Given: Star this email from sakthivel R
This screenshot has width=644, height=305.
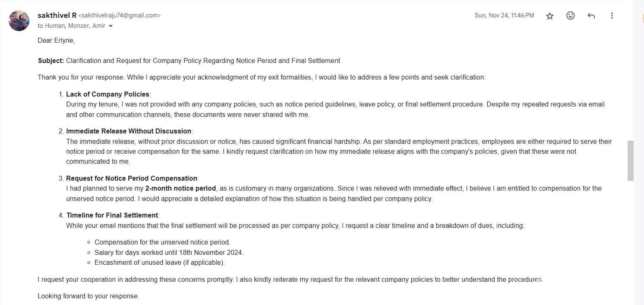Looking at the screenshot, I should [550, 16].
